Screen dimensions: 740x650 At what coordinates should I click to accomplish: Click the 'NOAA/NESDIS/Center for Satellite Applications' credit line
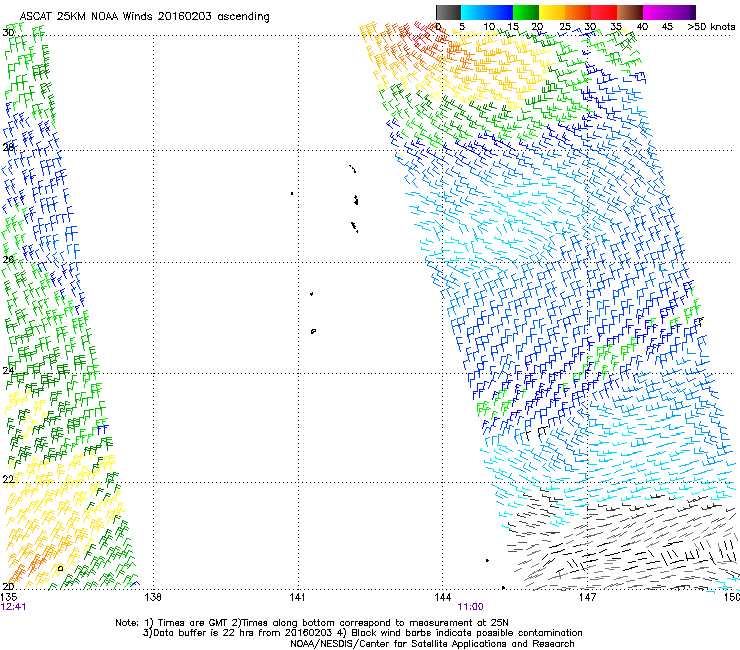[432, 643]
